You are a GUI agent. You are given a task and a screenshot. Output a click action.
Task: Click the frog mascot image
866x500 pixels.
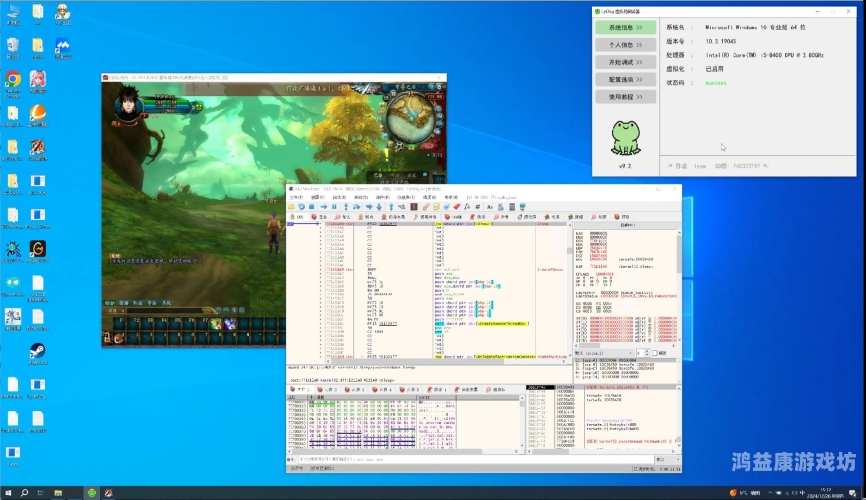[x=625, y=135]
